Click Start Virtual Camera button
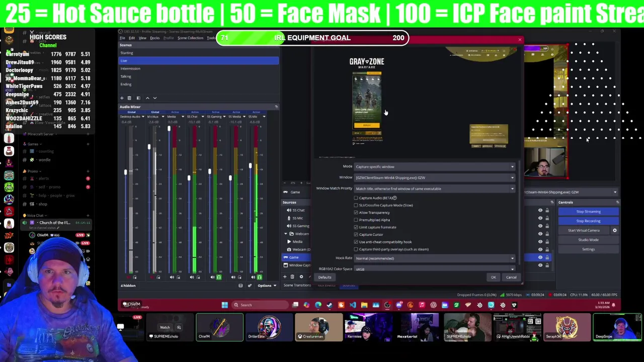The width and height of the screenshot is (644, 362). 584,230
